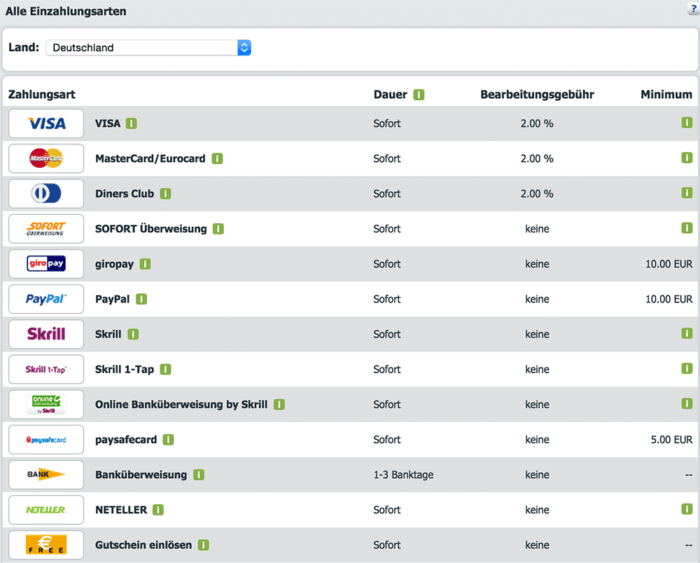Click the SOFORT Überweisung logo
Screen dimensions: 700x563
(x=46, y=229)
